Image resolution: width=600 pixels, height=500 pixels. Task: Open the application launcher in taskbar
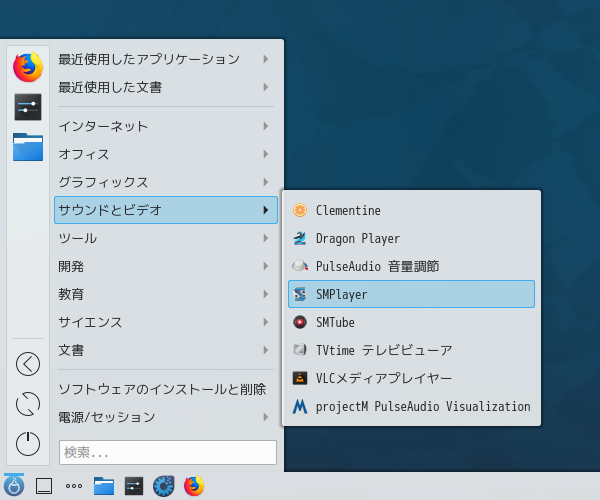14,485
